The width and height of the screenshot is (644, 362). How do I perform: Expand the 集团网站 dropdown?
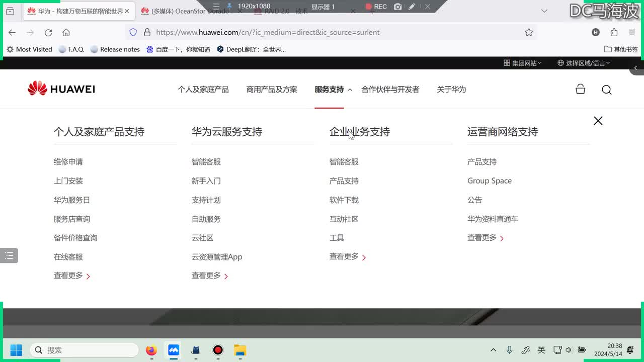pos(523,63)
